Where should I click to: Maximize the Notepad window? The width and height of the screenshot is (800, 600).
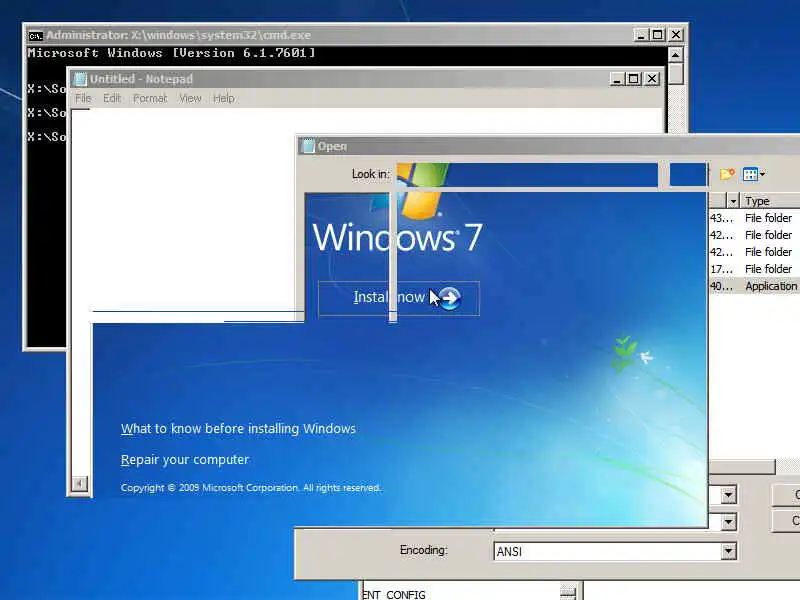click(x=633, y=79)
